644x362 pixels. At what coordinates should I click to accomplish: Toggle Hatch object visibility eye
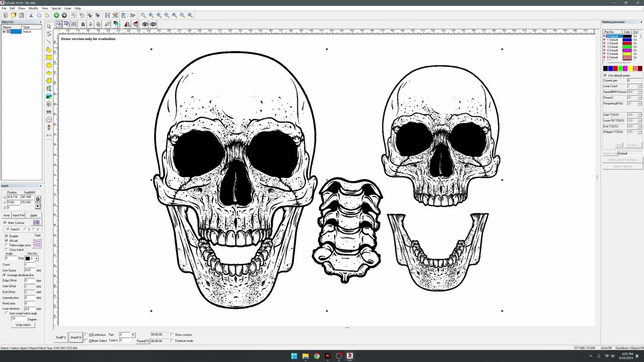(4, 32)
